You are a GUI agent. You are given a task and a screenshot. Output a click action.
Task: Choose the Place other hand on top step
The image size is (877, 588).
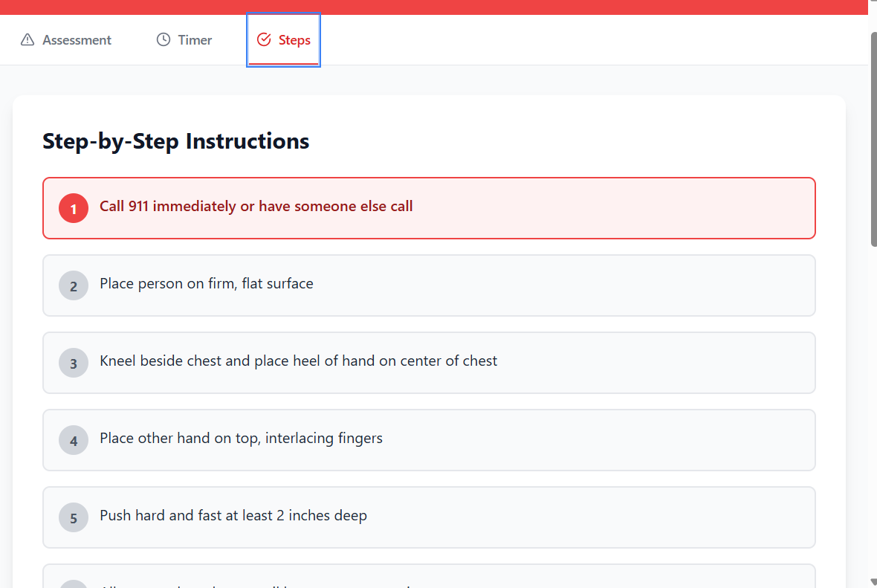(x=429, y=440)
